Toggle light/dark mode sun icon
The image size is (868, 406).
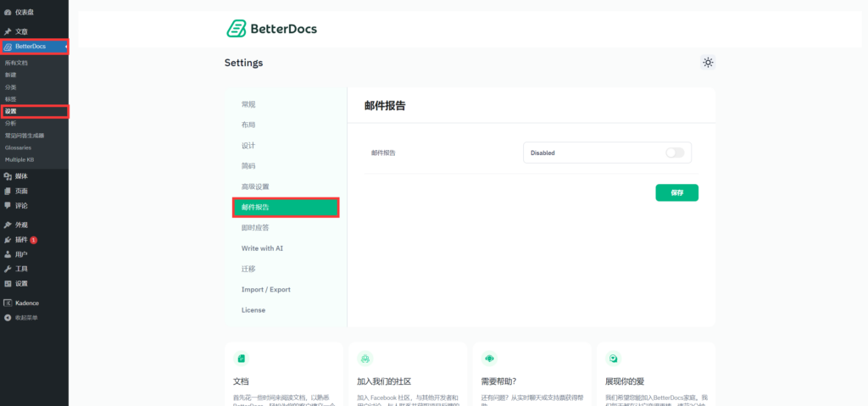point(708,63)
